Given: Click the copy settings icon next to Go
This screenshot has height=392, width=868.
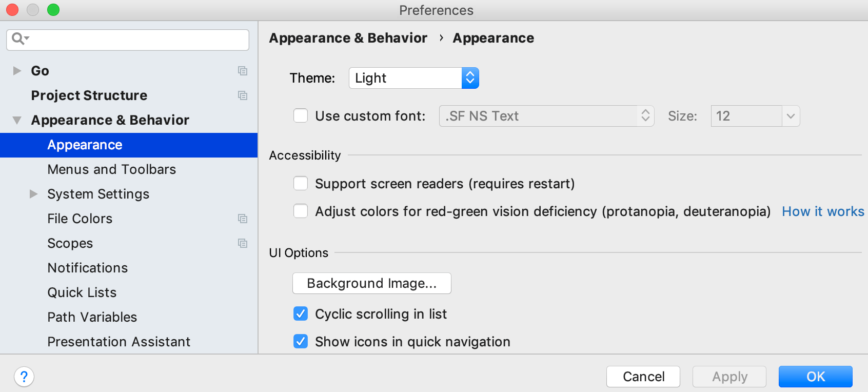Looking at the screenshot, I should click(x=243, y=71).
